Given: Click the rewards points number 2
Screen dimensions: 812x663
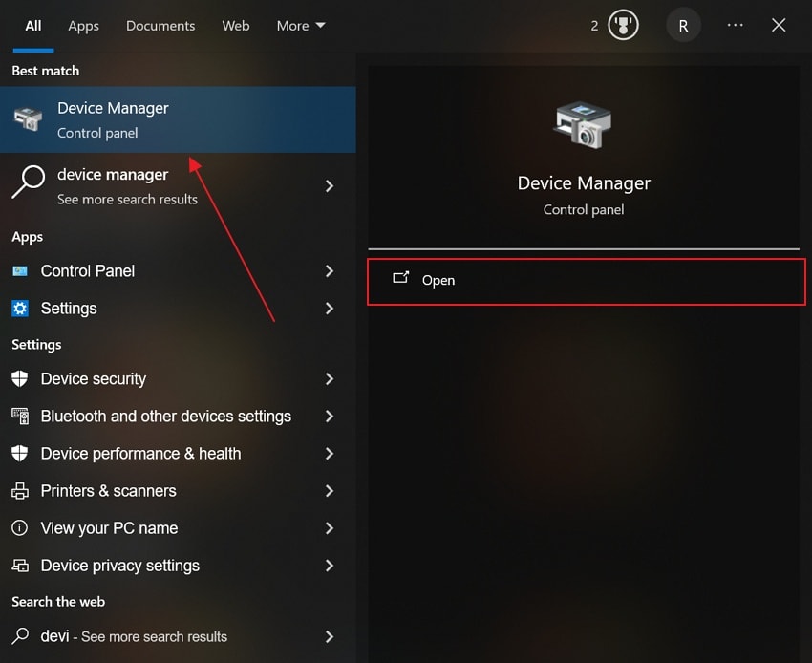Looking at the screenshot, I should click(x=594, y=26).
